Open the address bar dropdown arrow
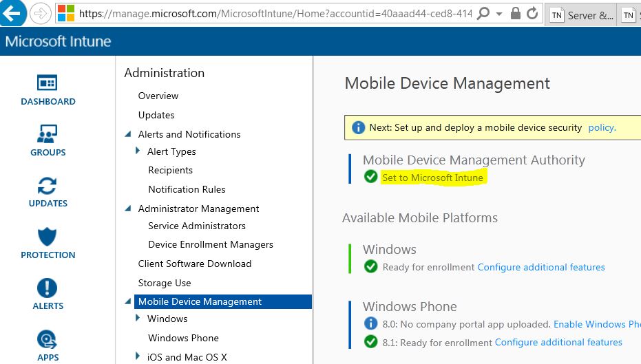This screenshot has width=641, height=364. pos(499,14)
